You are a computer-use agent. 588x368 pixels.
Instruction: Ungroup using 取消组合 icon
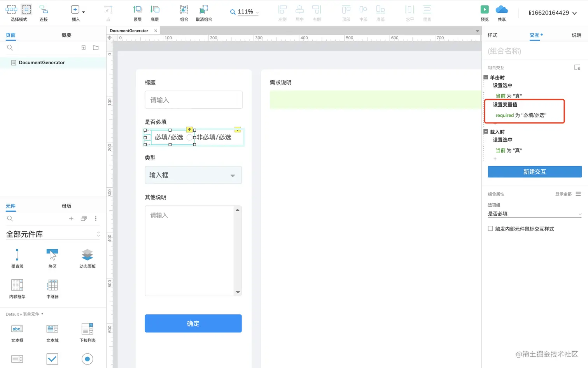(204, 9)
